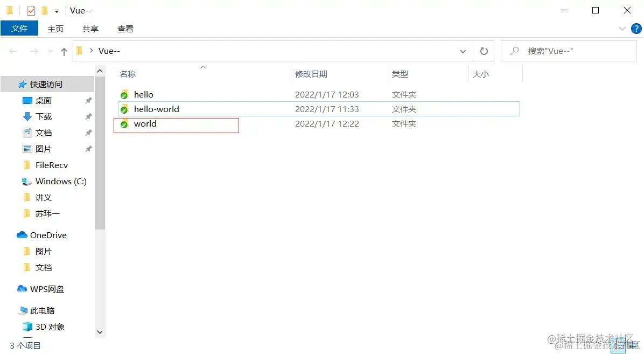Screen dimensions: 644x354
Task: Sort by 名称 column header
Action: (127, 74)
